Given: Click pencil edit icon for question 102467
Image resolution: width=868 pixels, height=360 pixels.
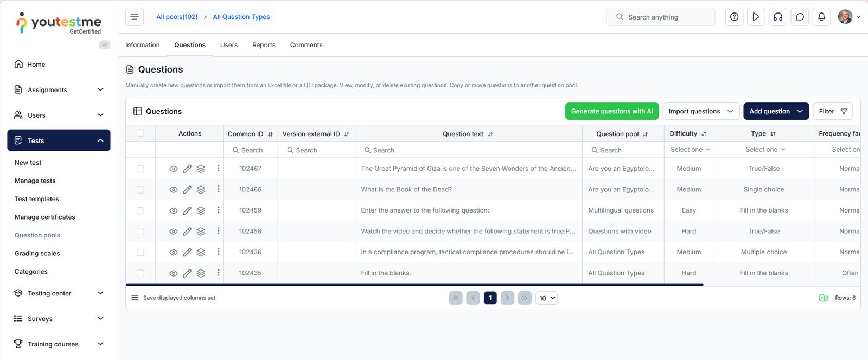Looking at the screenshot, I should [x=187, y=169].
